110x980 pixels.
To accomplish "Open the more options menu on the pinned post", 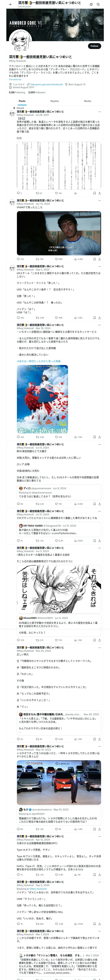I will [x=100, y=112].
